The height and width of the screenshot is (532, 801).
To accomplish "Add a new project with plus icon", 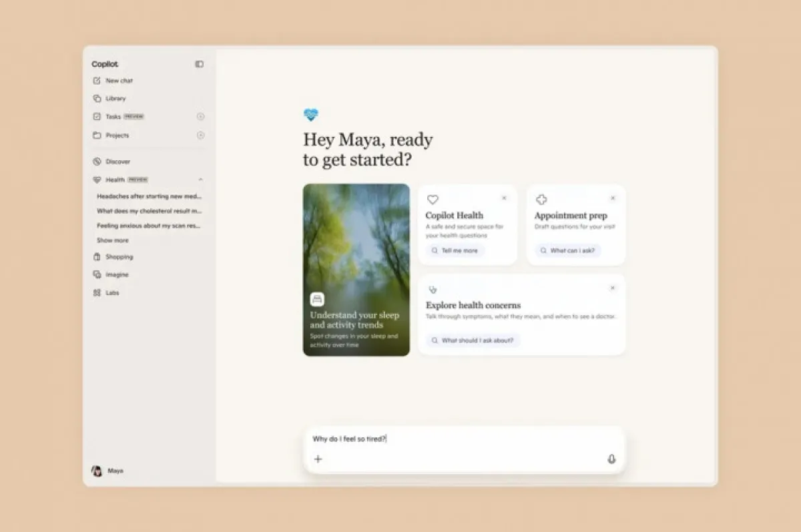I will [200, 136].
